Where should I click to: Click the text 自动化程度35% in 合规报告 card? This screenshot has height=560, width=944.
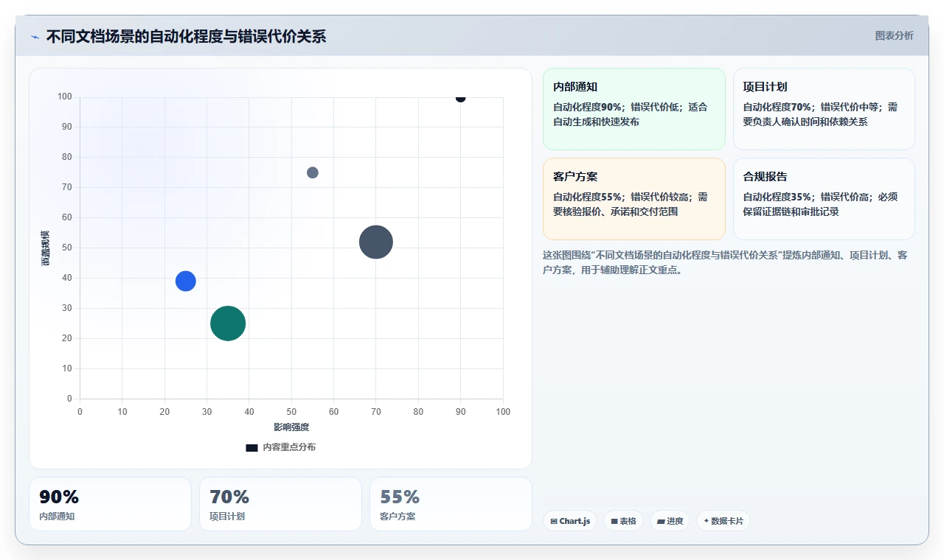tap(778, 197)
